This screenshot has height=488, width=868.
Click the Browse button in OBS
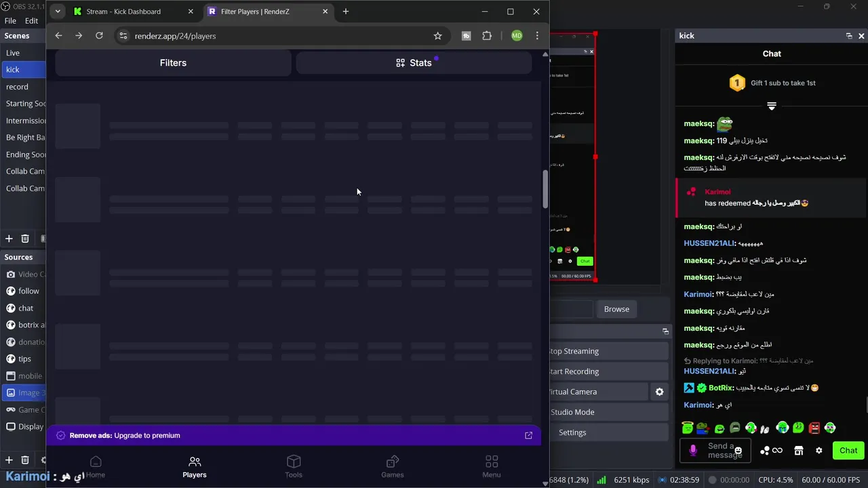(x=616, y=309)
